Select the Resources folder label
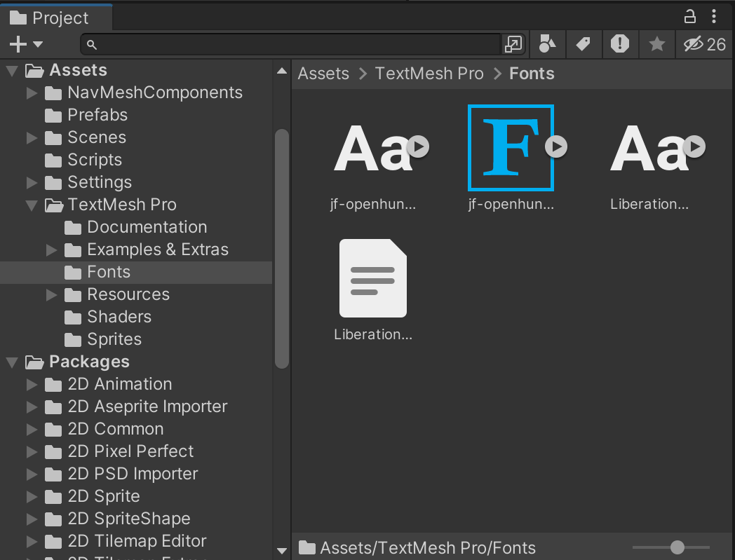Image resolution: width=735 pixels, height=560 pixels. 128,295
